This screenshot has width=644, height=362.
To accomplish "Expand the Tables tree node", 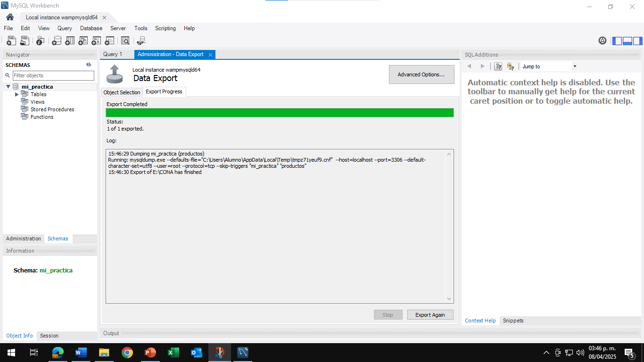I will click(x=17, y=94).
